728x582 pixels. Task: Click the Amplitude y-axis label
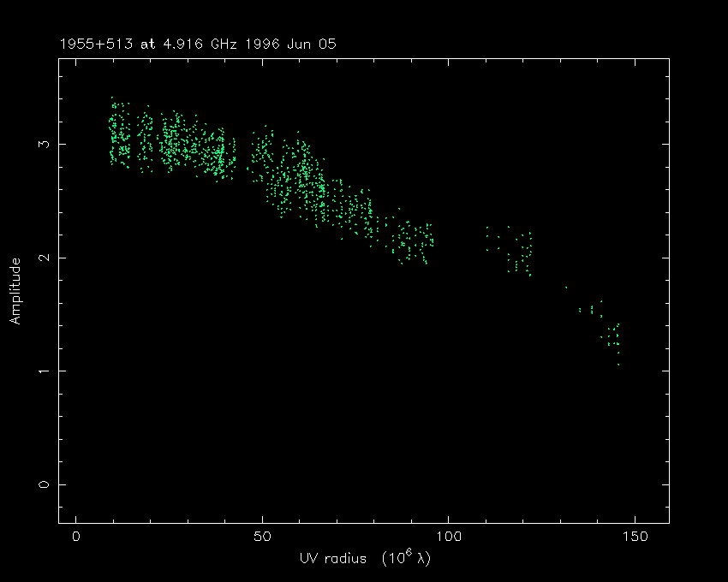click(15, 291)
